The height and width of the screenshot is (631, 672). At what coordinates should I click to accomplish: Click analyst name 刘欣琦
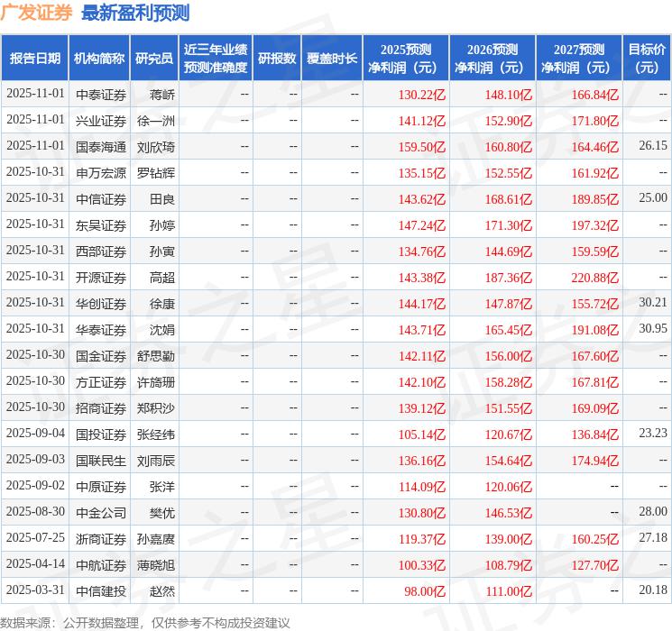(155, 147)
